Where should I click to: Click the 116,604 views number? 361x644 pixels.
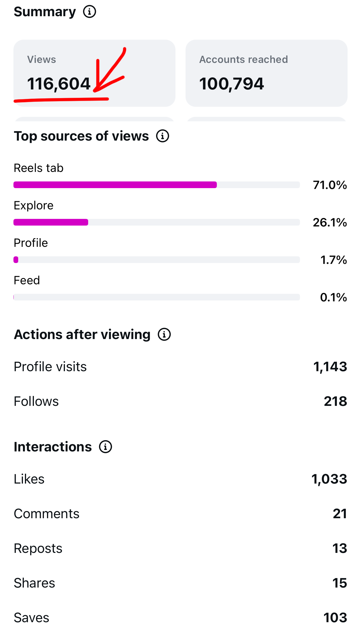(x=59, y=83)
